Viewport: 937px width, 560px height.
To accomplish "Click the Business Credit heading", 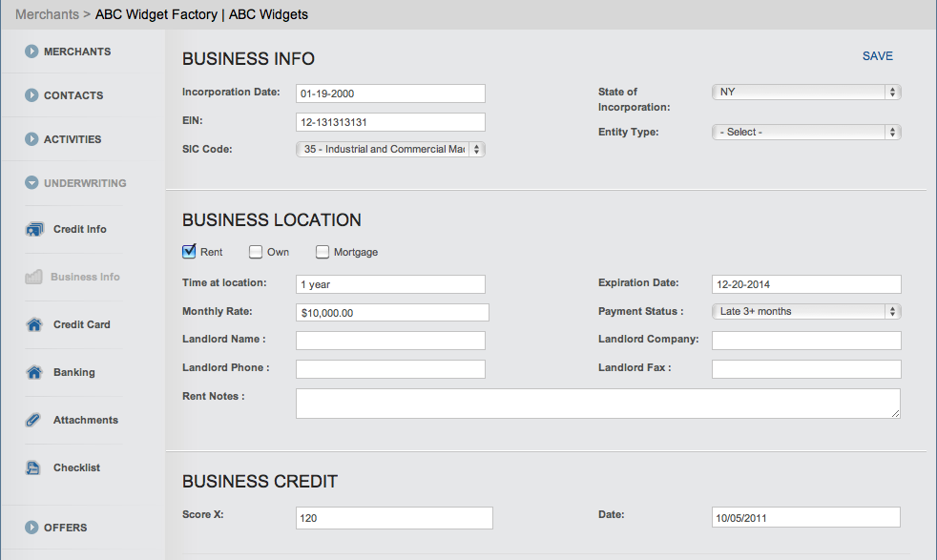I will coord(260,481).
